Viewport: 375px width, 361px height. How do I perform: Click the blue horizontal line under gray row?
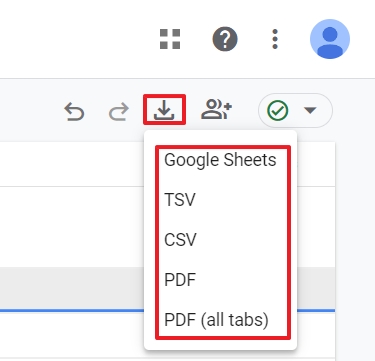(x=72, y=311)
